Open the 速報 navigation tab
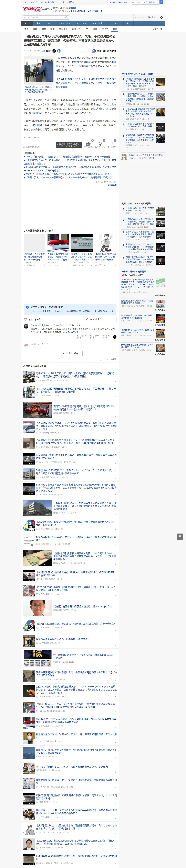 click(x=38, y=24)
